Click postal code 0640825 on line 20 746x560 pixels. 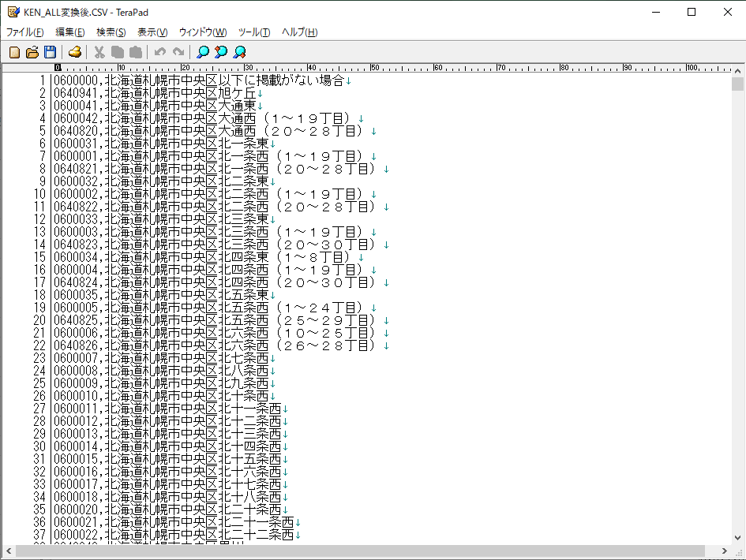pyautogui.click(x=75, y=320)
